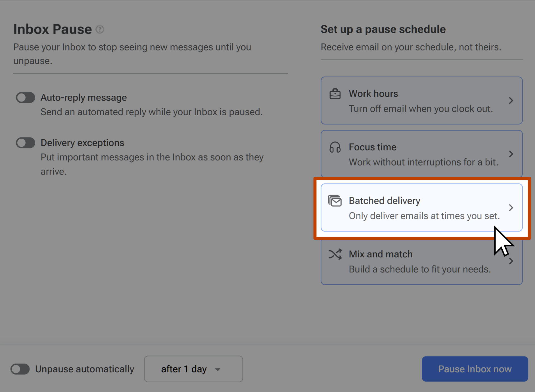The height and width of the screenshot is (392, 535).
Task: Open Batched delivery via its chevron arrow
Action: [x=511, y=208]
